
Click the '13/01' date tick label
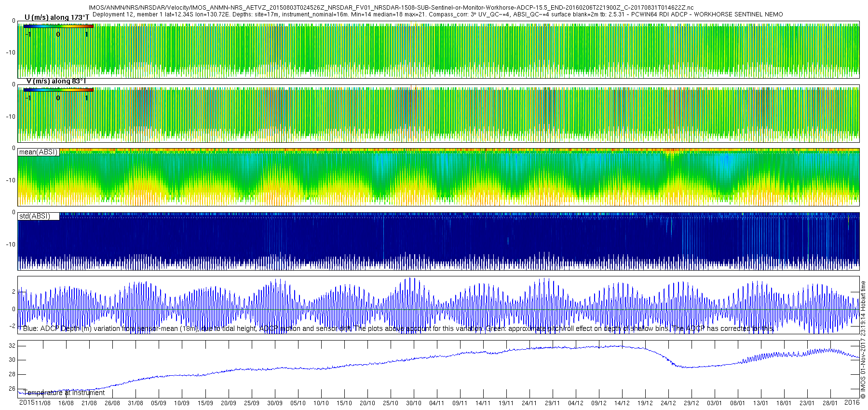click(x=760, y=403)
